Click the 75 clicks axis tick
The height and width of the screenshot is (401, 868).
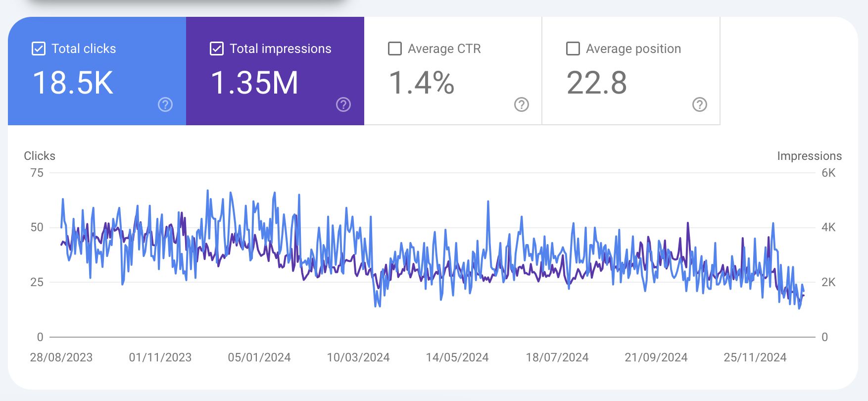click(37, 173)
